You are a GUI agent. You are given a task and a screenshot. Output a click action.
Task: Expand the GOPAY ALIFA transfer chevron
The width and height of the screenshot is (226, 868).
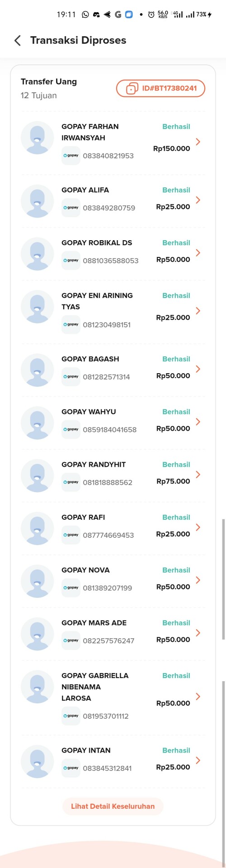point(198,200)
